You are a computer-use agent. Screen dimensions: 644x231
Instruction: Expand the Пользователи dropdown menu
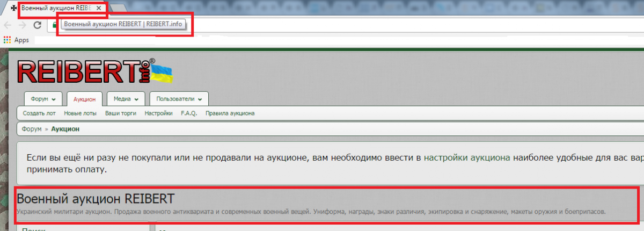tap(179, 99)
